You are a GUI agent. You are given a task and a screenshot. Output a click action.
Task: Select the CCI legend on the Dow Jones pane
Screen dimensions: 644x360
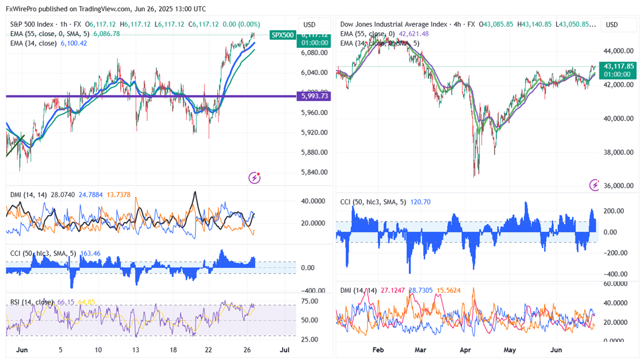coord(373,202)
